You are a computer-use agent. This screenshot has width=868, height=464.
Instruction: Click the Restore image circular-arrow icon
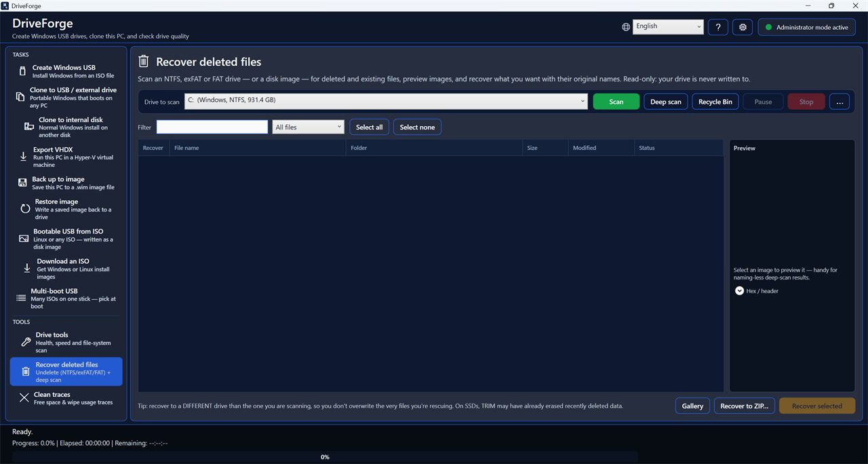coord(26,209)
